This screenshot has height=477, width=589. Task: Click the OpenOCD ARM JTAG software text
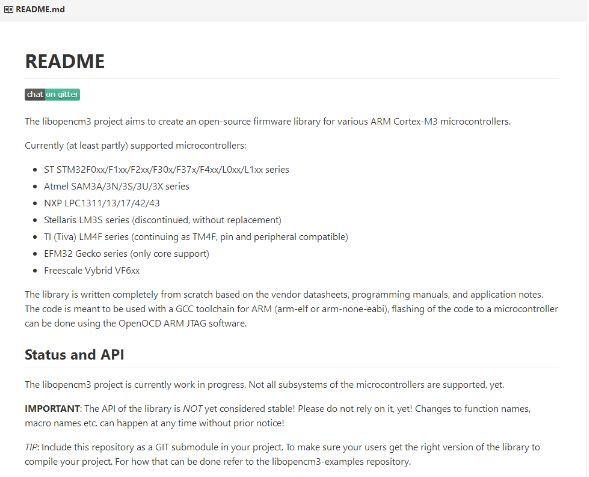pos(182,324)
